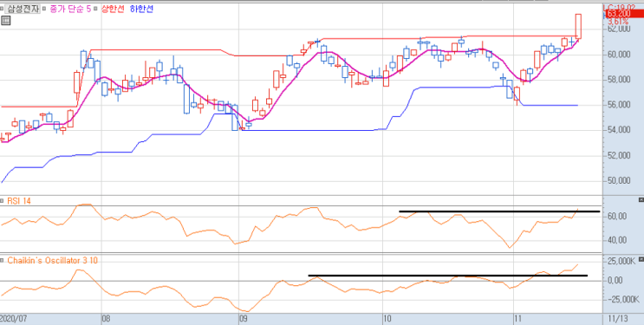Click the 3.61% change value

tap(618, 21)
